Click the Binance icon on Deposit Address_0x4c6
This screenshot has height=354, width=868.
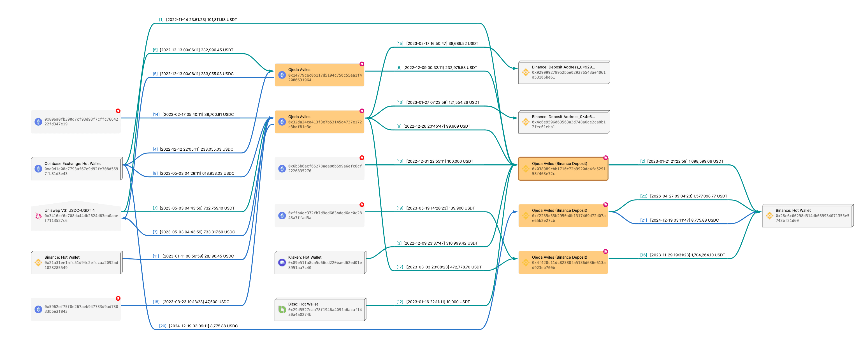(x=526, y=122)
